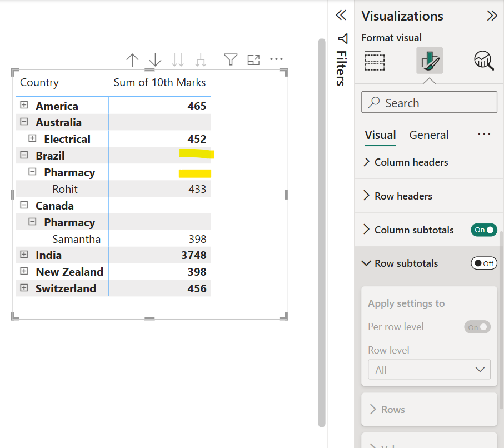
Task: Enable drill down mode on the visual
Action: (154, 59)
